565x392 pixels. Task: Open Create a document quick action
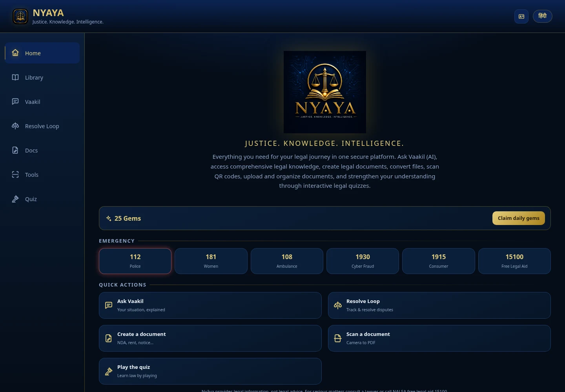coord(210,338)
